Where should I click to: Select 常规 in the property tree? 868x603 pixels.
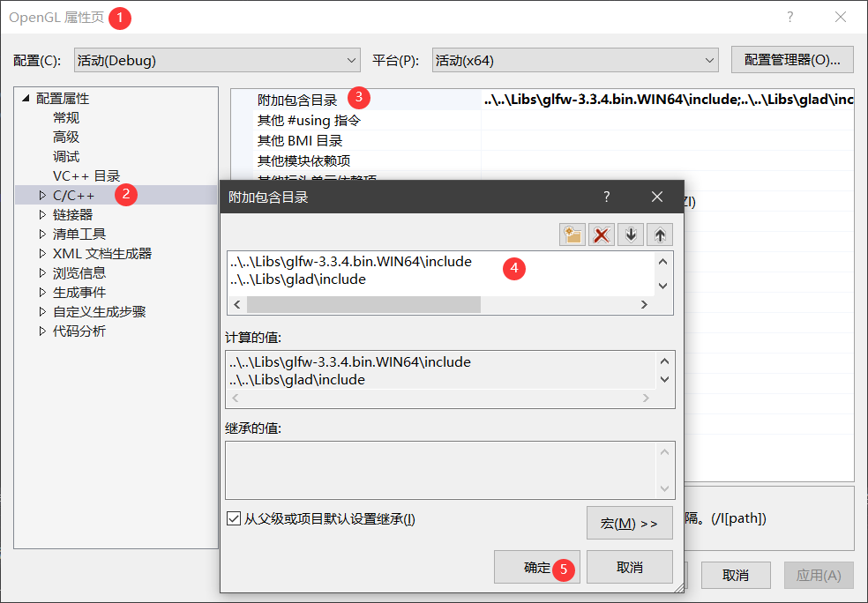pyautogui.click(x=66, y=118)
